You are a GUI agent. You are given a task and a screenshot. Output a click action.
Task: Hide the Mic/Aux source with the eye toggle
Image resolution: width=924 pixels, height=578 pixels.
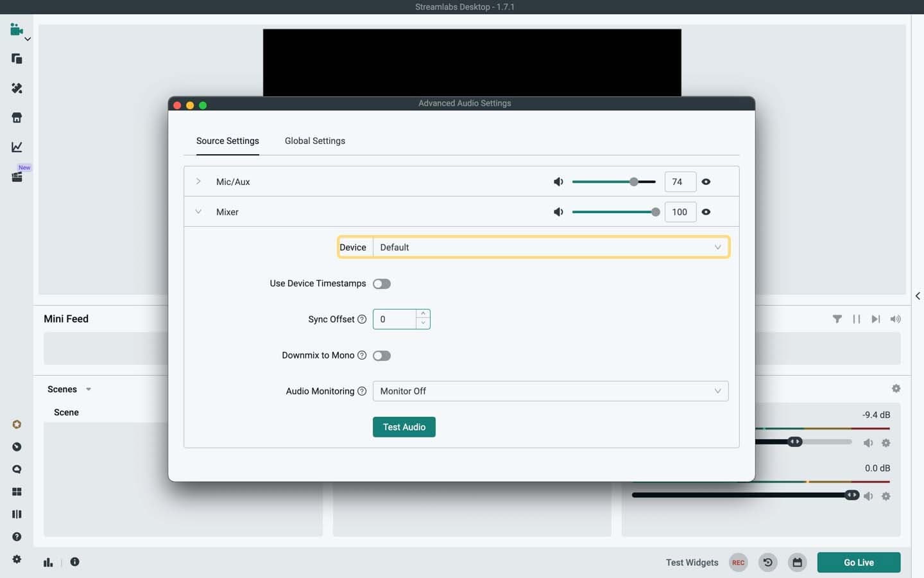tap(706, 182)
